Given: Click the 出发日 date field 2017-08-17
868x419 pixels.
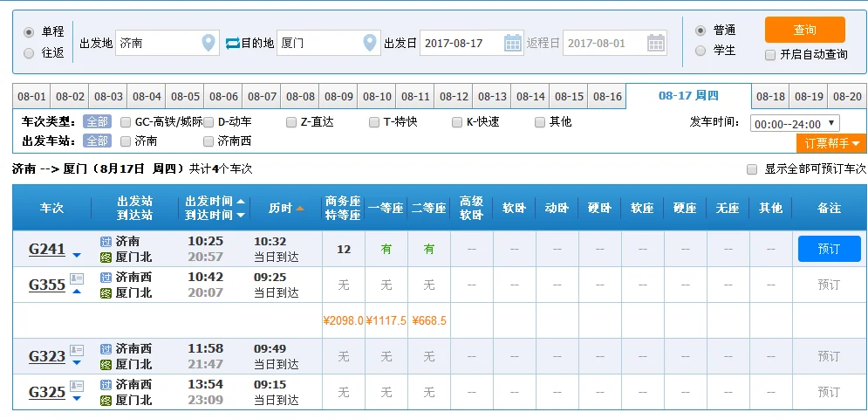Looking at the screenshot, I should tap(472, 43).
